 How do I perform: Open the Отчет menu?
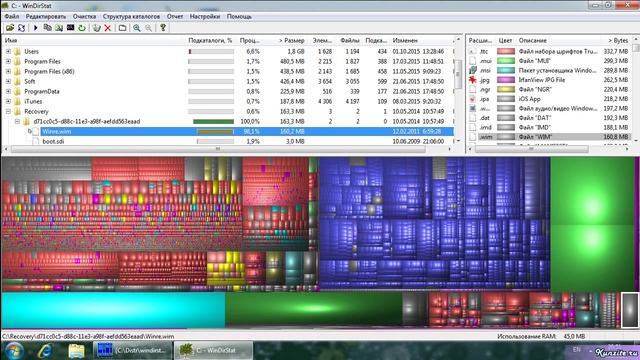[175, 16]
